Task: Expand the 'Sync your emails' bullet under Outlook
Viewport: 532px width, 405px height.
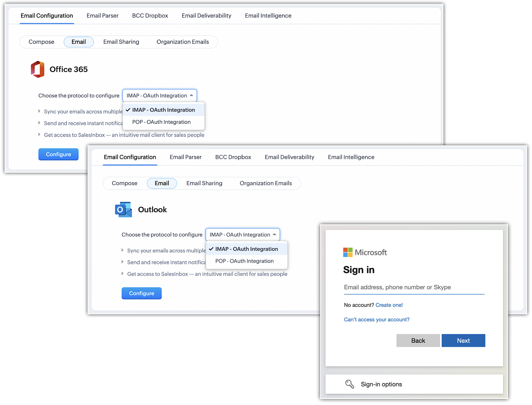Action: 122,250
